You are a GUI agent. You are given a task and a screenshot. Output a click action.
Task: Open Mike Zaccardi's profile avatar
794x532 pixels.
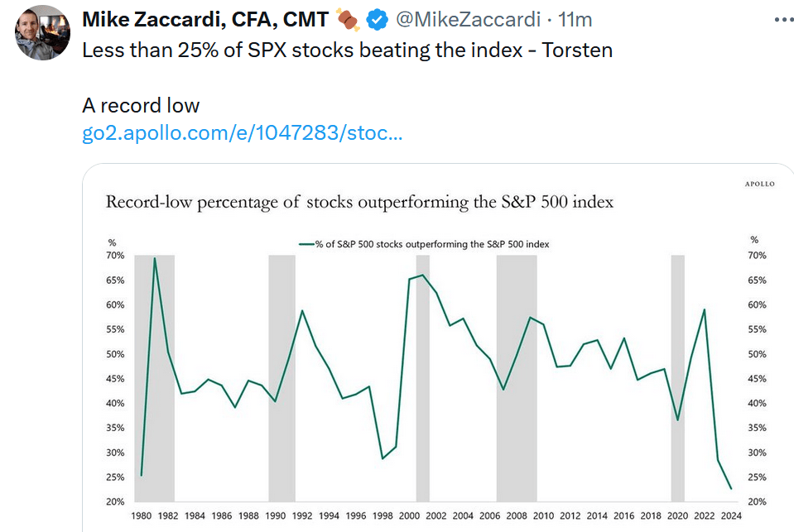coord(42,32)
